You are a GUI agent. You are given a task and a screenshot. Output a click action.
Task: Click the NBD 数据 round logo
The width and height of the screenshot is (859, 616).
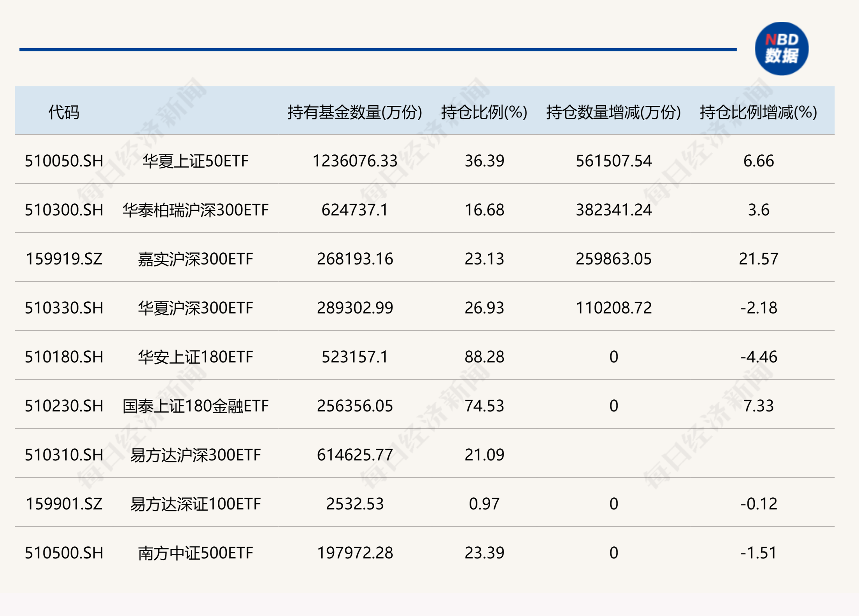click(782, 49)
